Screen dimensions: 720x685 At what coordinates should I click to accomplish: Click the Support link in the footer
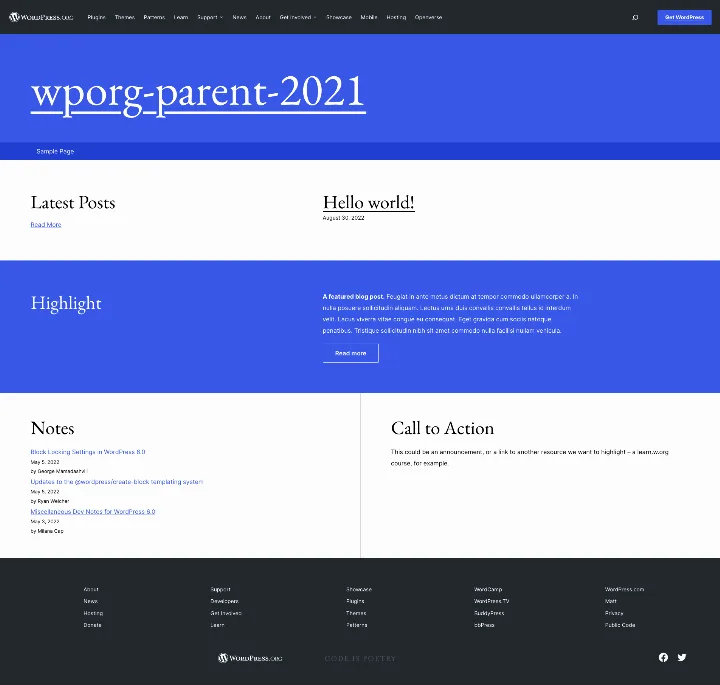click(x=220, y=589)
